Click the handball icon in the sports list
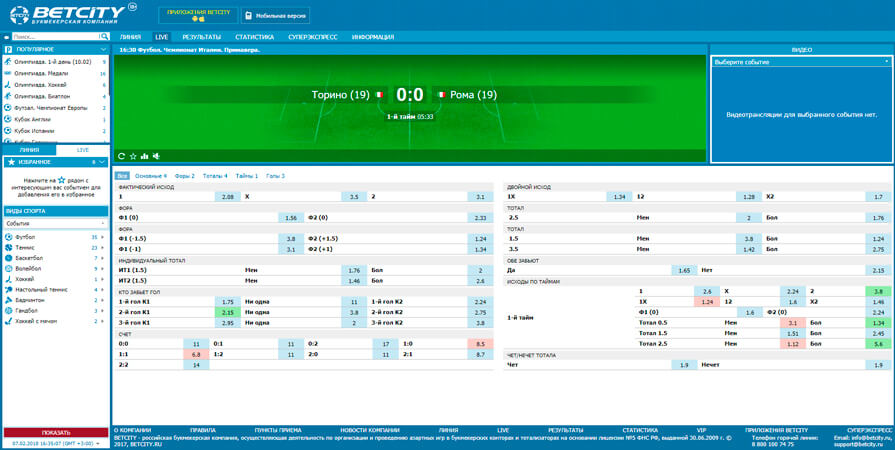895x450 pixels. [x=9, y=311]
